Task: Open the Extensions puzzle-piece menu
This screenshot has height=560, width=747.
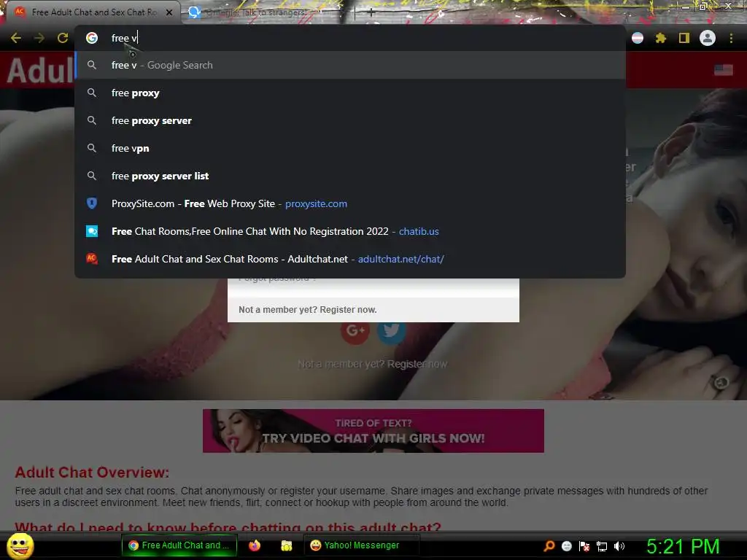Action: 661,38
